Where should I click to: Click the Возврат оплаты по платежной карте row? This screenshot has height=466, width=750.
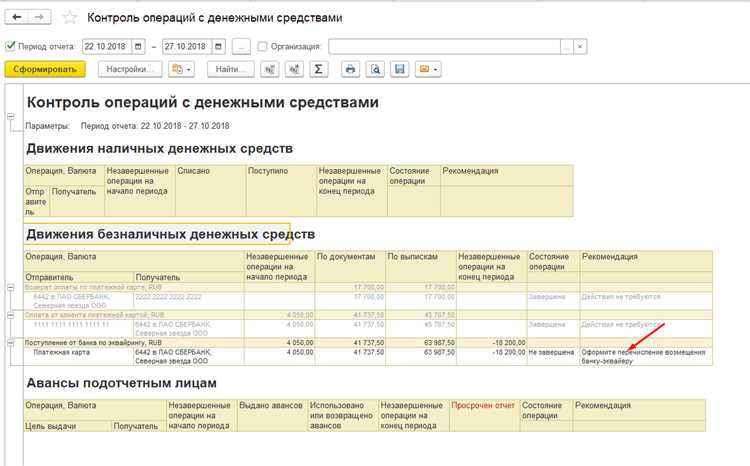coord(368,288)
